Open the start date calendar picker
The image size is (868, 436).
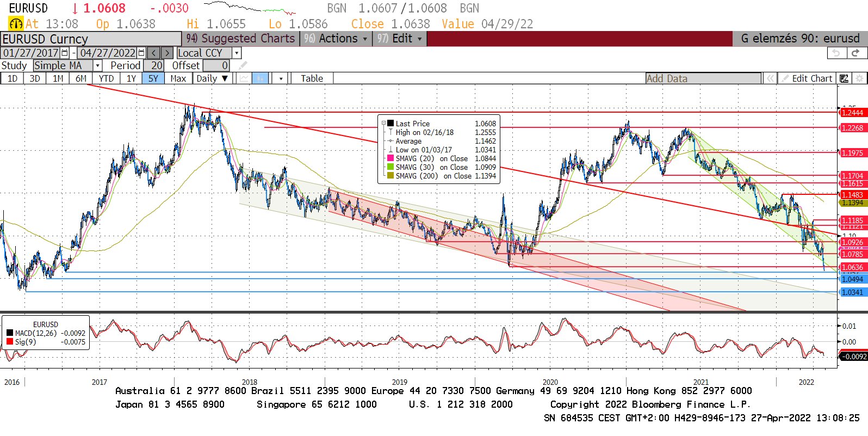point(65,53)
